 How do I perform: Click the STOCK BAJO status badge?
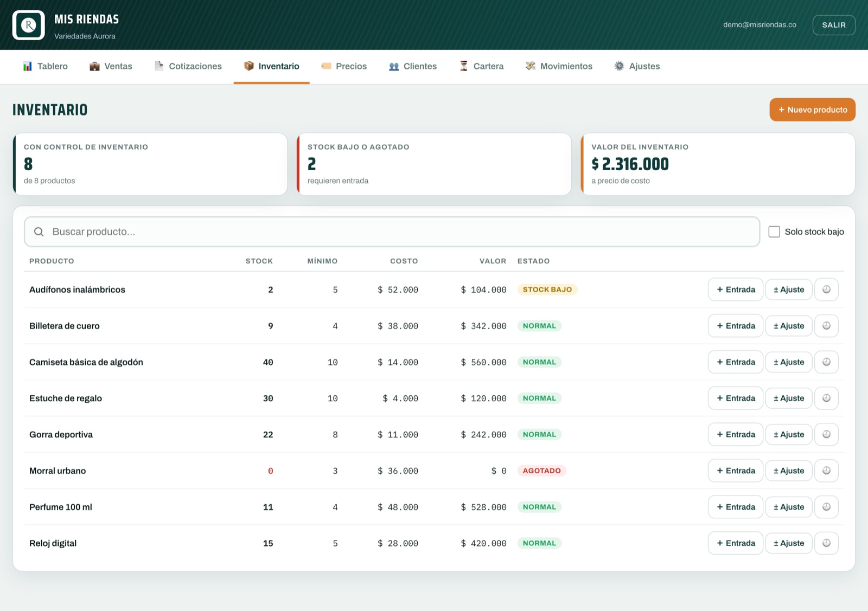[547, 290]
